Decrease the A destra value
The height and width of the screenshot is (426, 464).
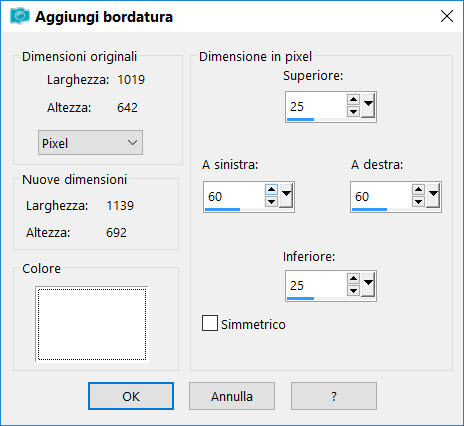coord(418,201)
